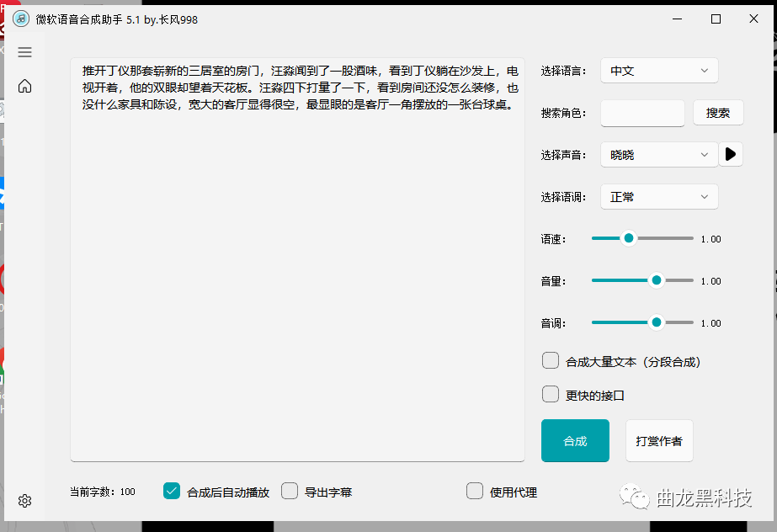This screenshot has height=532, width=777.
Task: Click the 搜索 button
Action: point(718,113)
